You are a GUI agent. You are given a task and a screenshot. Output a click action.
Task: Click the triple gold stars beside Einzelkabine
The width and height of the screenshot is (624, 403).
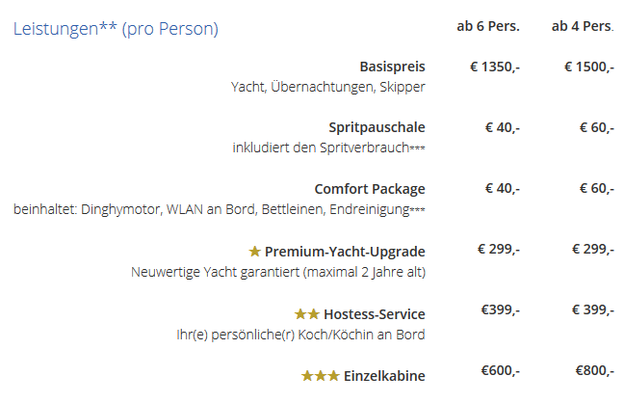(320, 376)
